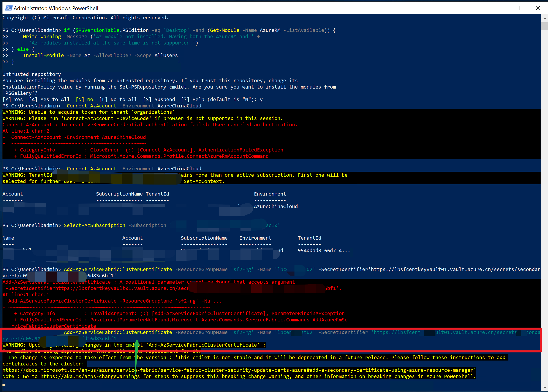This screenshot has height=392, width=548.
Task: Click the PowerShell icon in title bar
Action: click(9, 8)
